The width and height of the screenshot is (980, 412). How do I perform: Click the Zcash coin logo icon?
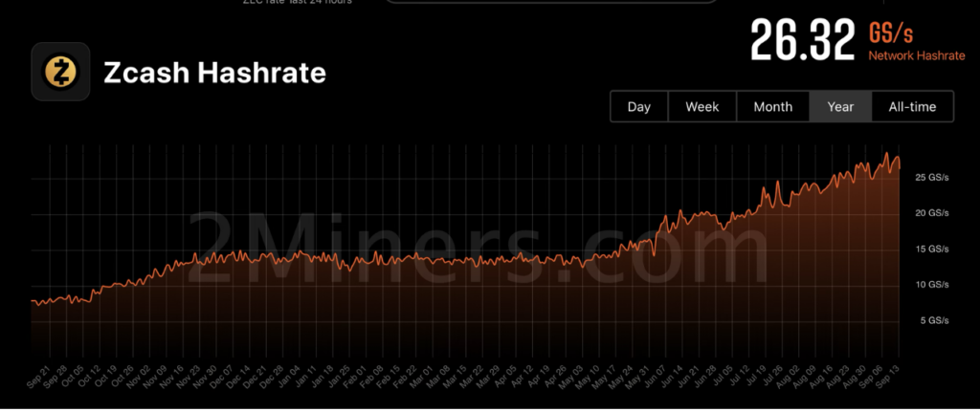point(60,72)
